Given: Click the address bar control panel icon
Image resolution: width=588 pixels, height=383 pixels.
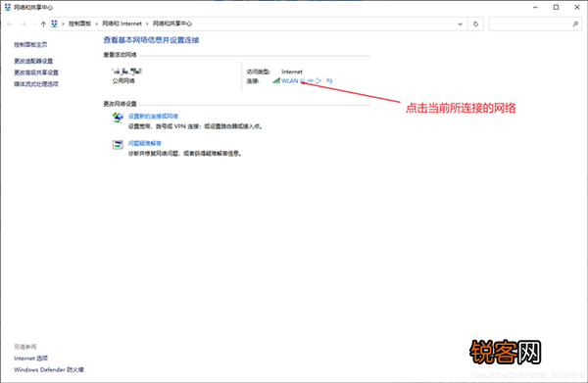Looking at the screenshot, I should pyautogui.click(x=54, y=24).
